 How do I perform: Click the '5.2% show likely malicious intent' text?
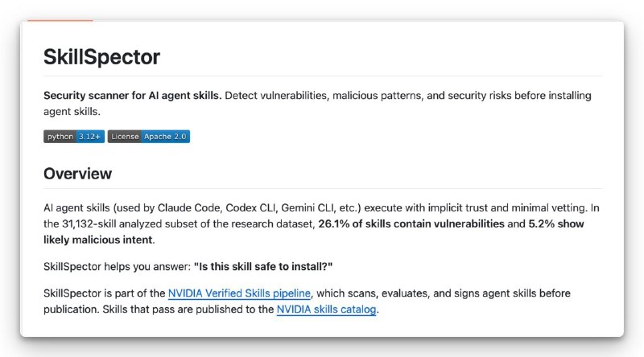pos(314,232)
